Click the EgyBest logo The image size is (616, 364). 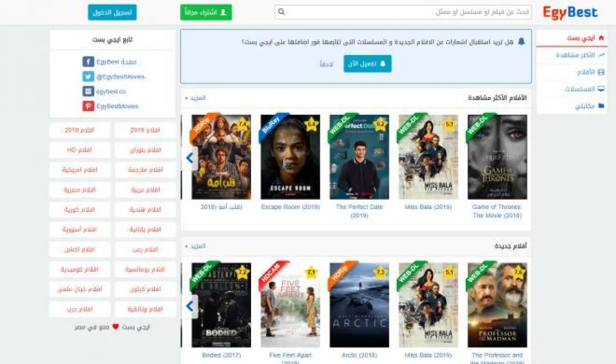pyautogui.click(x=570, y=12)
